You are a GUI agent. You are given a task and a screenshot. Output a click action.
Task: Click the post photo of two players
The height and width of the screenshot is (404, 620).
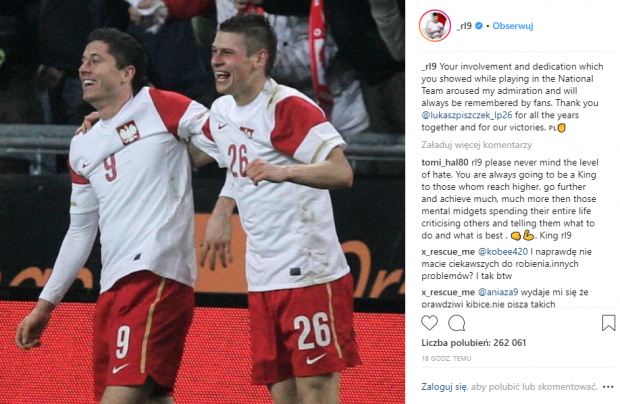[202, 202]
